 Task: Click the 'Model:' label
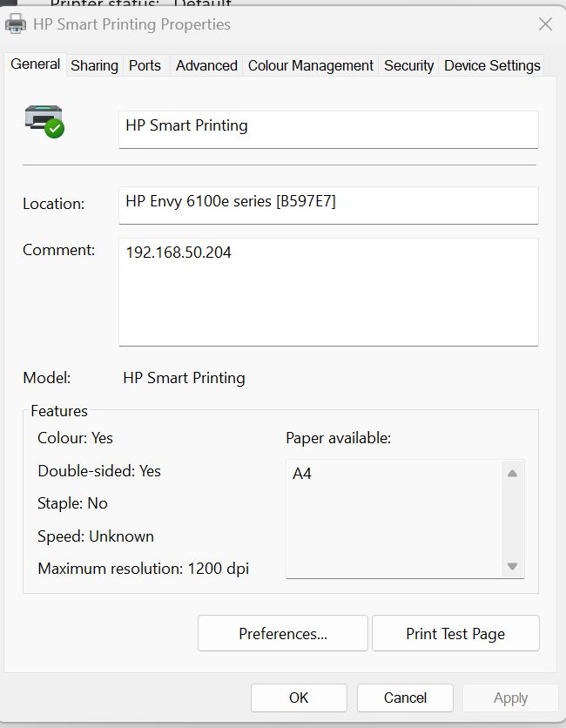pos(46,378)
